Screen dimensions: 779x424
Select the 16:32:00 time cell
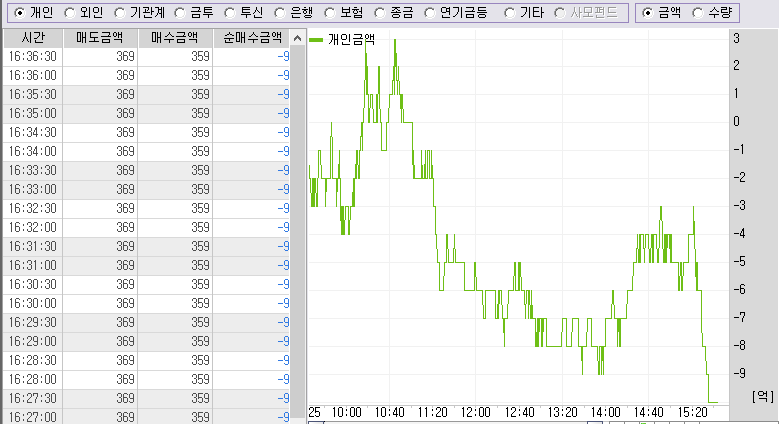[33, 227]
